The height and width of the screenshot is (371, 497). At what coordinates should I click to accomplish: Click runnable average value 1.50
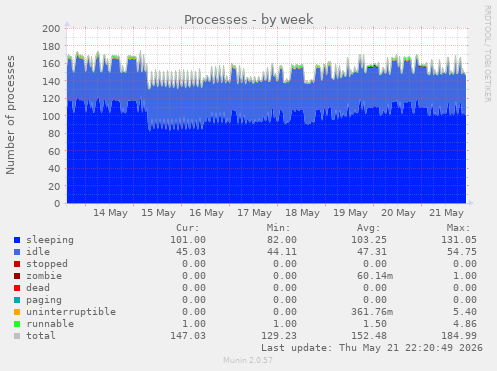[x=375, y=324]
